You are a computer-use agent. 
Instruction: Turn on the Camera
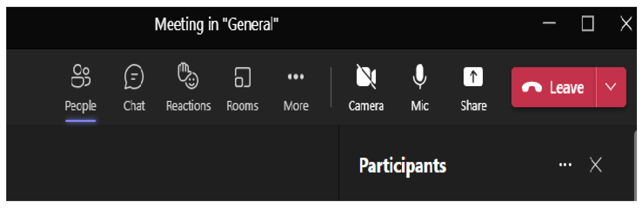coord(366,88)
